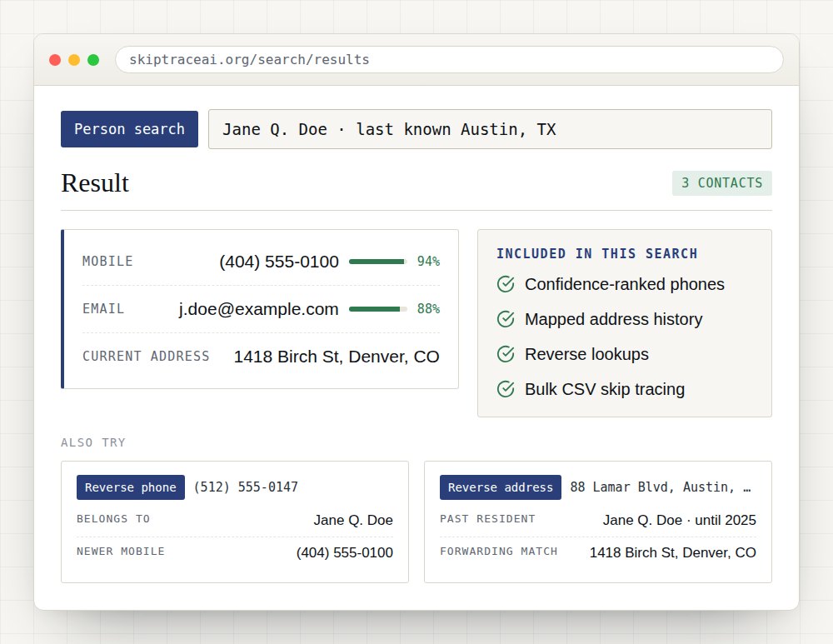Click the 3 CONTACTS badge
The image size is (833, 644).
pos(722,183)
